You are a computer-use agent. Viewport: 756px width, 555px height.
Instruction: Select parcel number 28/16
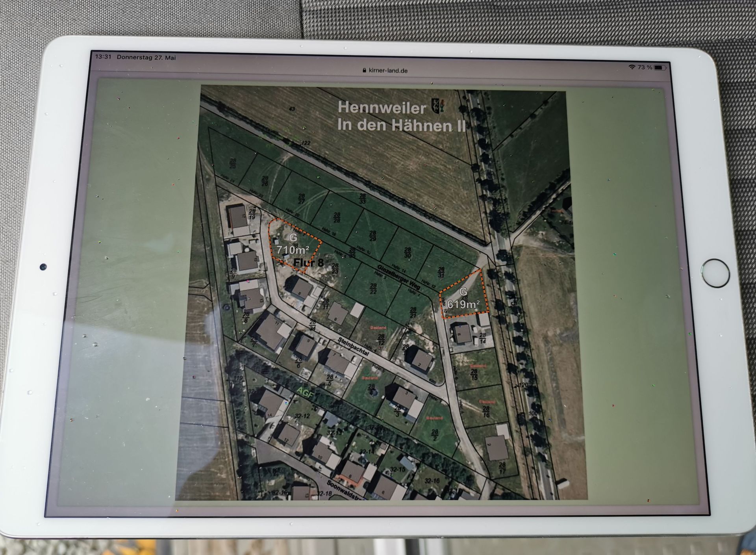(486, 412)
